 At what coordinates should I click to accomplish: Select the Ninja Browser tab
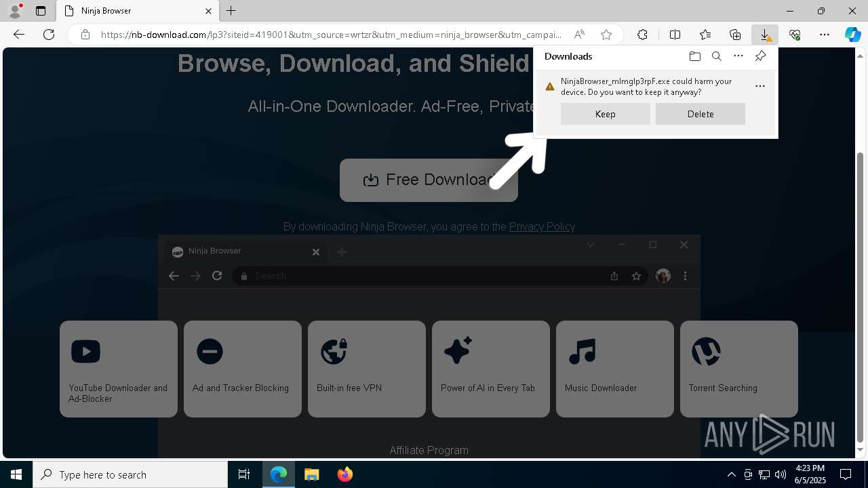click(x=138, y=11)
